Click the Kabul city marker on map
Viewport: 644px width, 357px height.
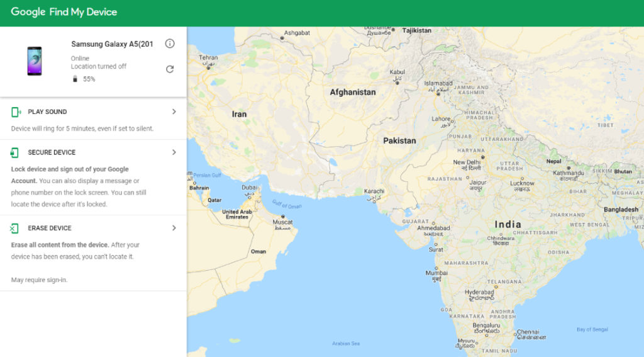(397, 82)
